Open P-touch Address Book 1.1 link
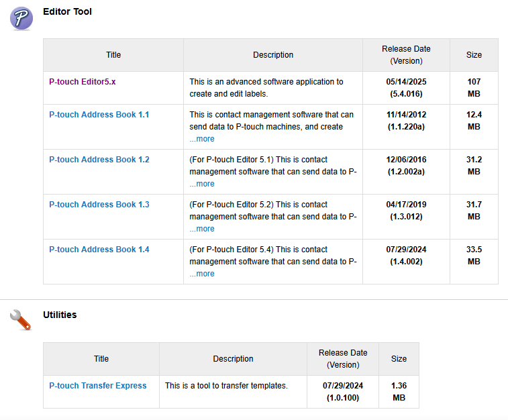The width and height of the screenshot is (508, 420). tap(99, 115)
